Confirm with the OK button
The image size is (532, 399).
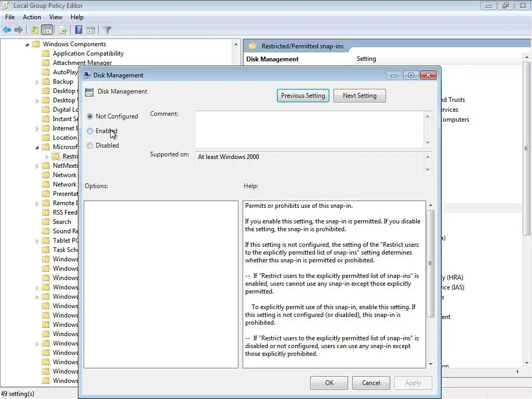point(329,383)
